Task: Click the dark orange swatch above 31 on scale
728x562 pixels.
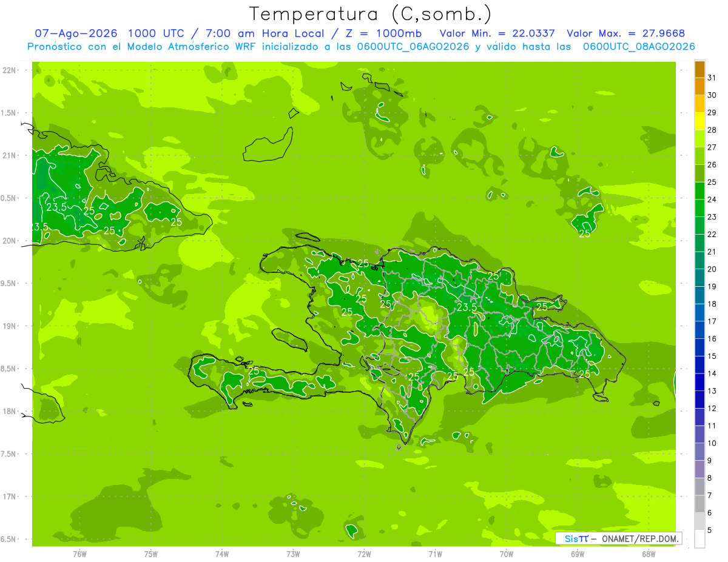Action: (699, 69)
